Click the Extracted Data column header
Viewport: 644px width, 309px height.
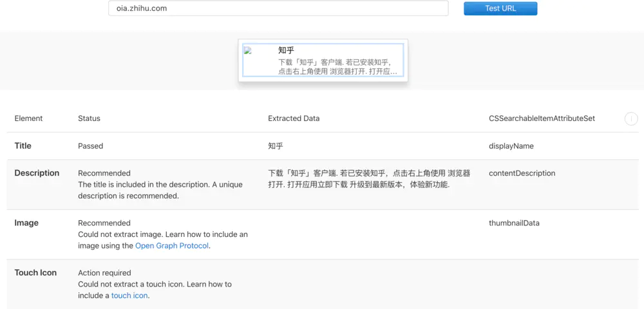pyautogui.click(x=294, y=118)
